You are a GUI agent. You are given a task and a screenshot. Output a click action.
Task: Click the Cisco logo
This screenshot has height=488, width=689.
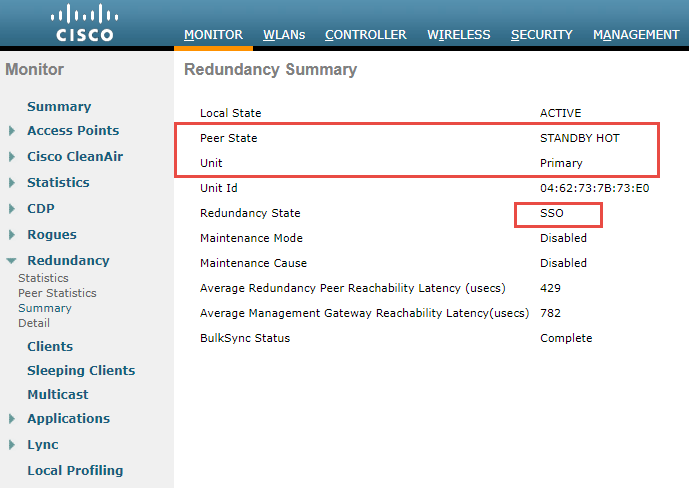click(84, 22)
